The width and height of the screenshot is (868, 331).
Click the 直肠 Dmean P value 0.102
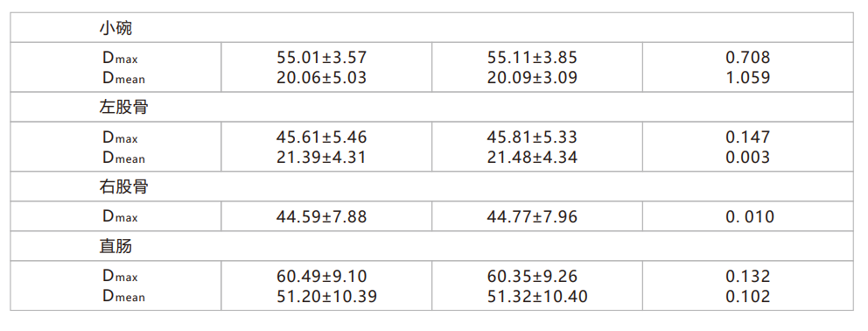tap(748, 297)
